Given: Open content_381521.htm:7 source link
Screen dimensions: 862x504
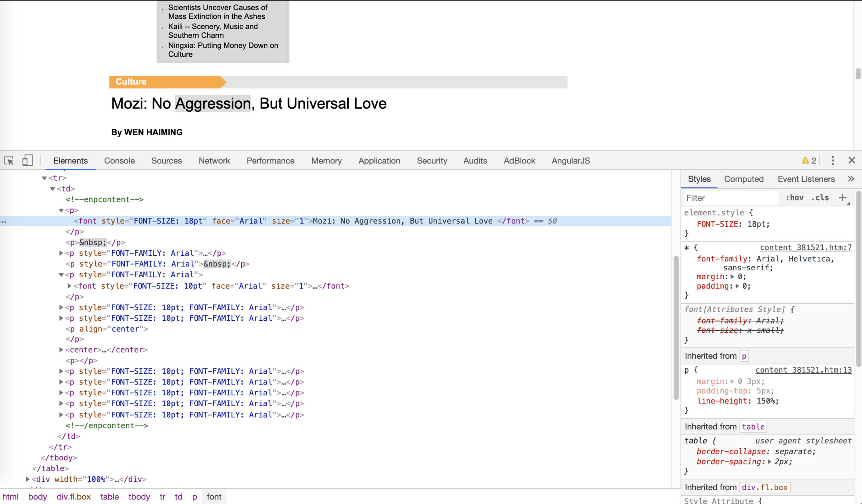Looking at the screenshot, I should 806,248.
